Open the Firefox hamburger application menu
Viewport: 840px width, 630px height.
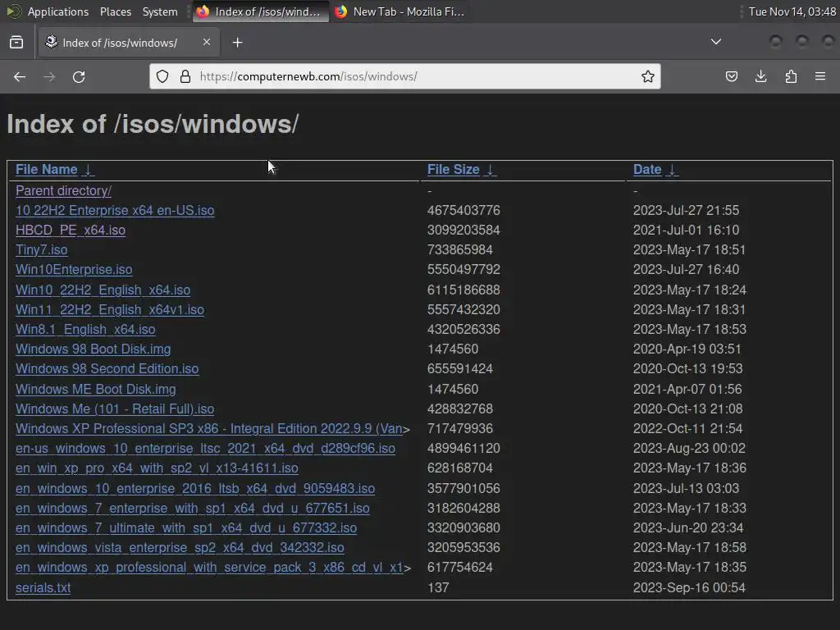(x=820, y=76)
